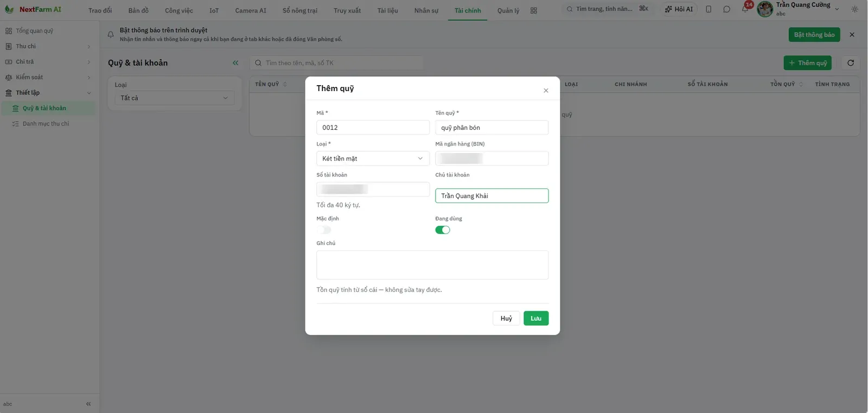Click the Huỷ button
Screen dimensions: 868x413
(506, 319)
